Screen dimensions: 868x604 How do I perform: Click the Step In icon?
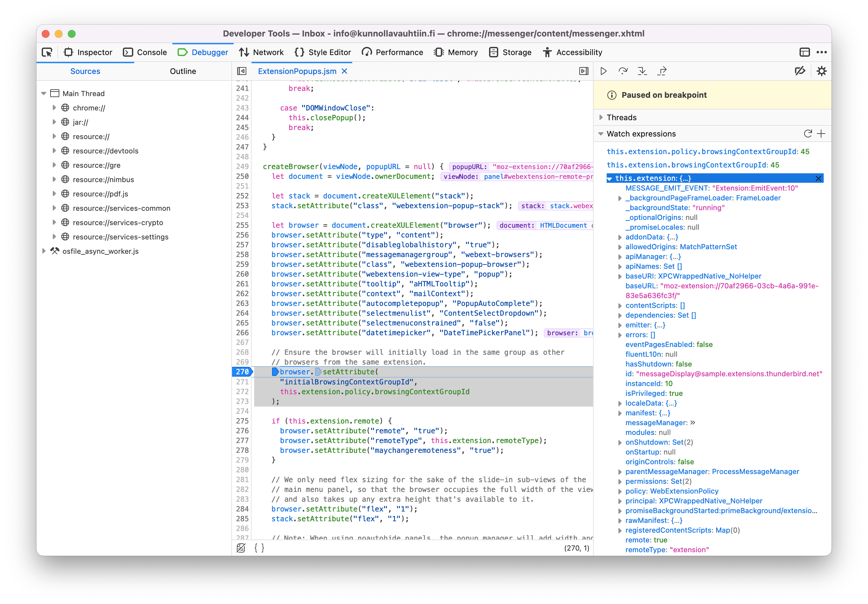642,71
